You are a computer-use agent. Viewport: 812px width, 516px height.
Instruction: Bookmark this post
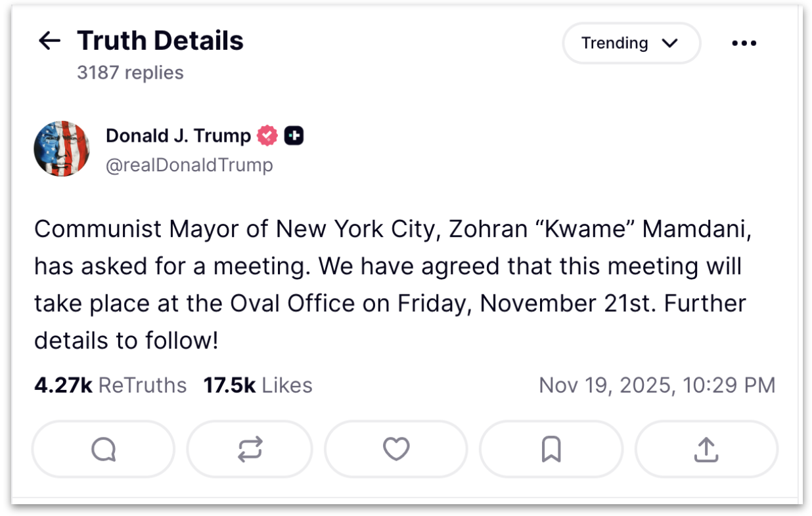[x=551, y=450]
